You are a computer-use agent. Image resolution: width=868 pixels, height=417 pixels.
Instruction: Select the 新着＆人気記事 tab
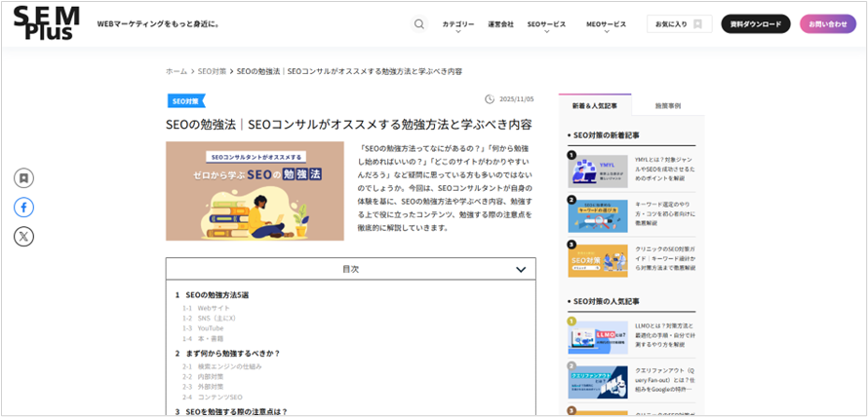[594, 105]
